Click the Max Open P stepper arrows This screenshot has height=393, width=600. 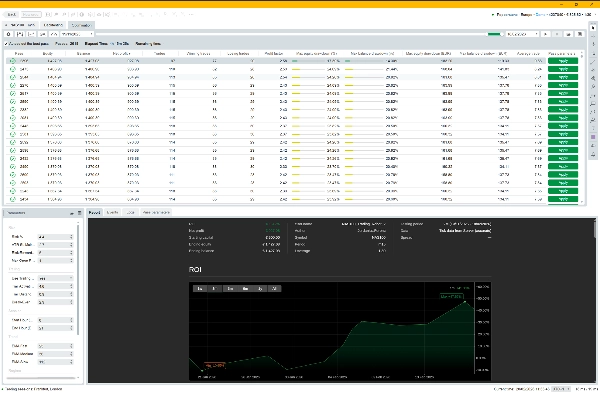(71, 261)
